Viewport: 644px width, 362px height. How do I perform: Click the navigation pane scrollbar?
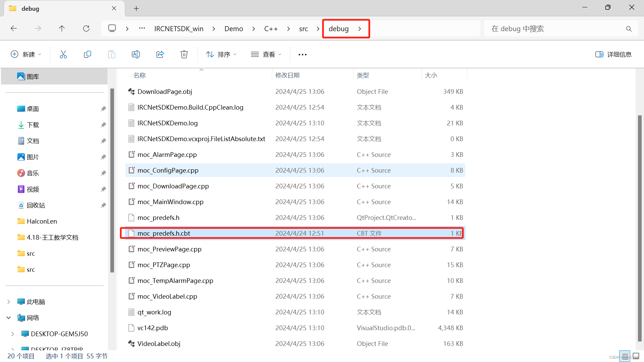(112, 180)
